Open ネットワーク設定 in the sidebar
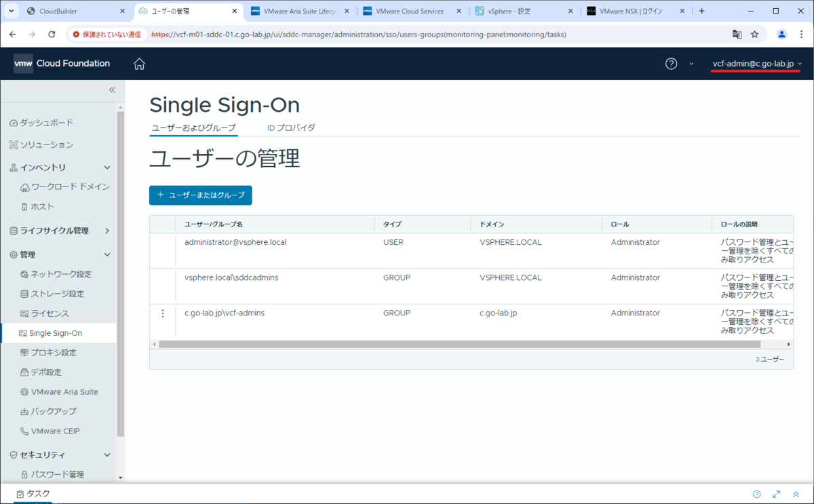 pos(56,274)
